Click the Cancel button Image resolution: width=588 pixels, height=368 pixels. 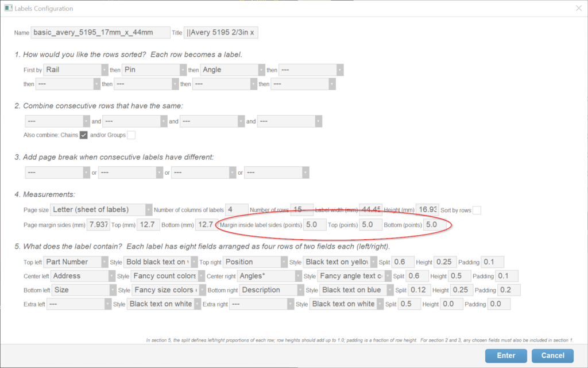[x=552, y=355]
